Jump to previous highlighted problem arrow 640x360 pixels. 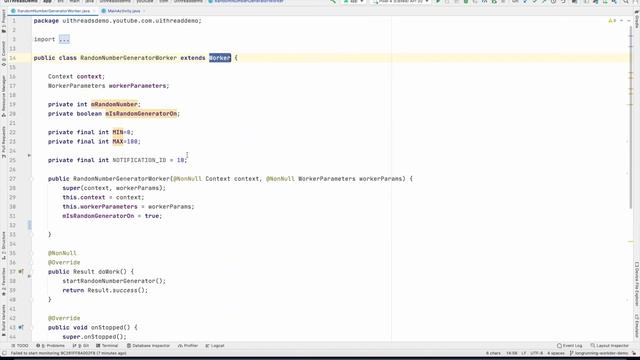point(622,20)
